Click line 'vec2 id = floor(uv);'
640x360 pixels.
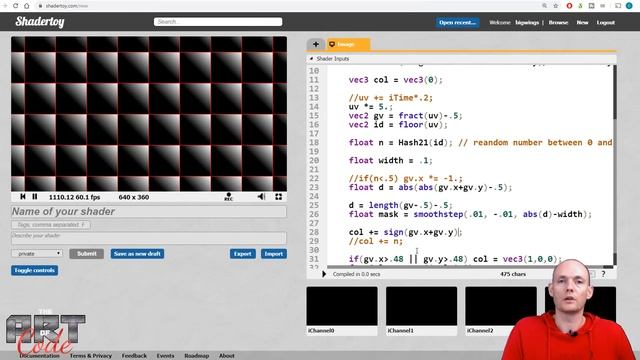coord(398,124)
